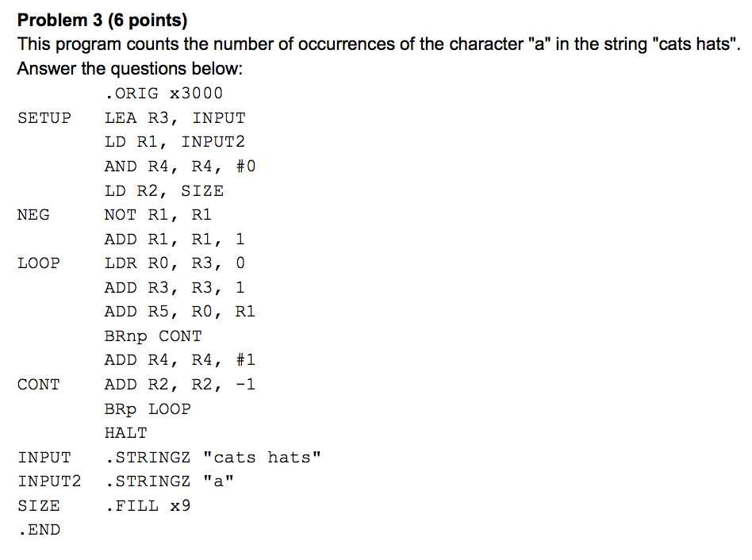Click the "BRnp CONT" branch instruction
The height and width of the screenshot is (560, 752).
coord(152,336)
